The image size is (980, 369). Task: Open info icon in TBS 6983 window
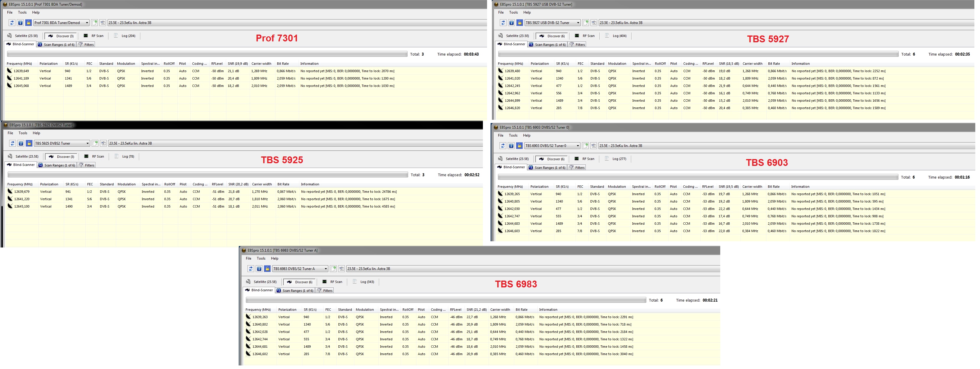click(259, 269)
